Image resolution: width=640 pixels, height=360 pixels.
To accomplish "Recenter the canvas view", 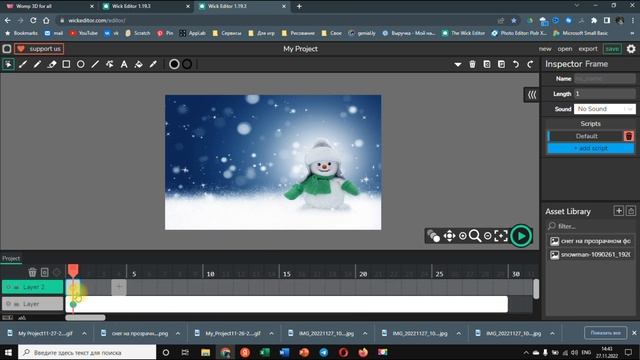I will click(x=501, y=236).
